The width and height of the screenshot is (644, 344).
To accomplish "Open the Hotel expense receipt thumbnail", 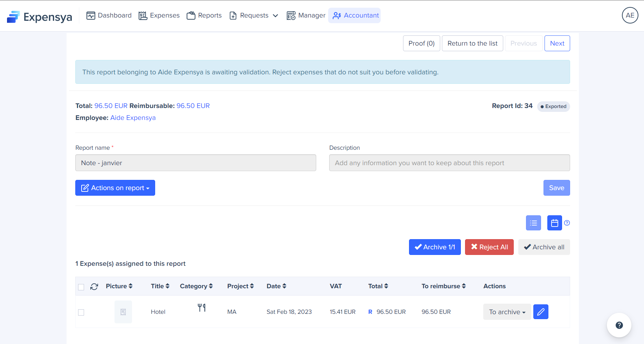I will (x=123, y=312).
